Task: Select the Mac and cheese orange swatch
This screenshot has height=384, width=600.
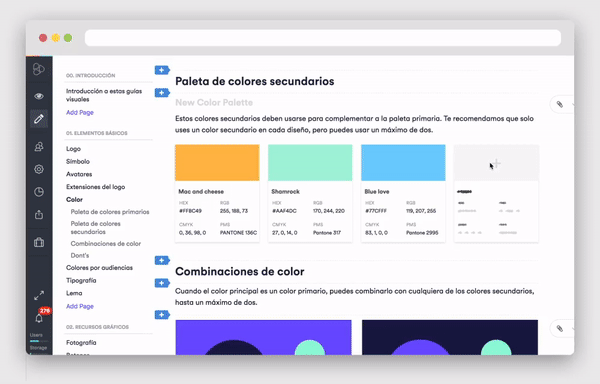Action: point(217,163)
